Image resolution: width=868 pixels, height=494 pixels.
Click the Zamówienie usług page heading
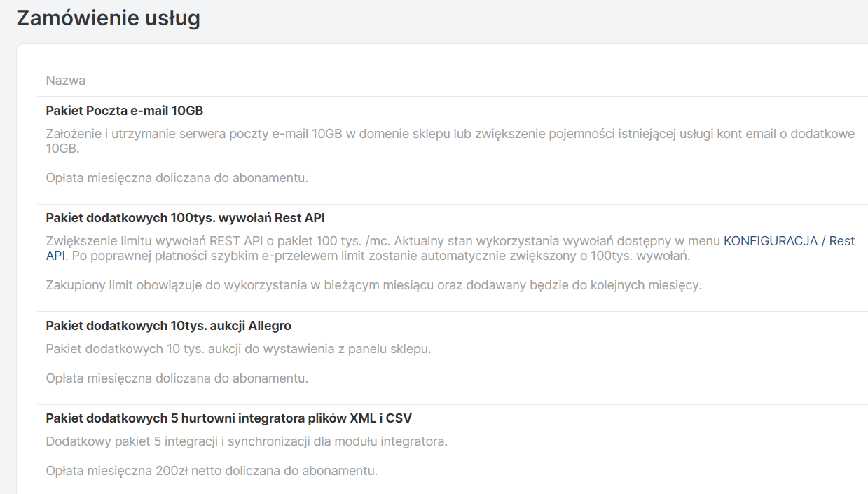(x=109, y=18)
